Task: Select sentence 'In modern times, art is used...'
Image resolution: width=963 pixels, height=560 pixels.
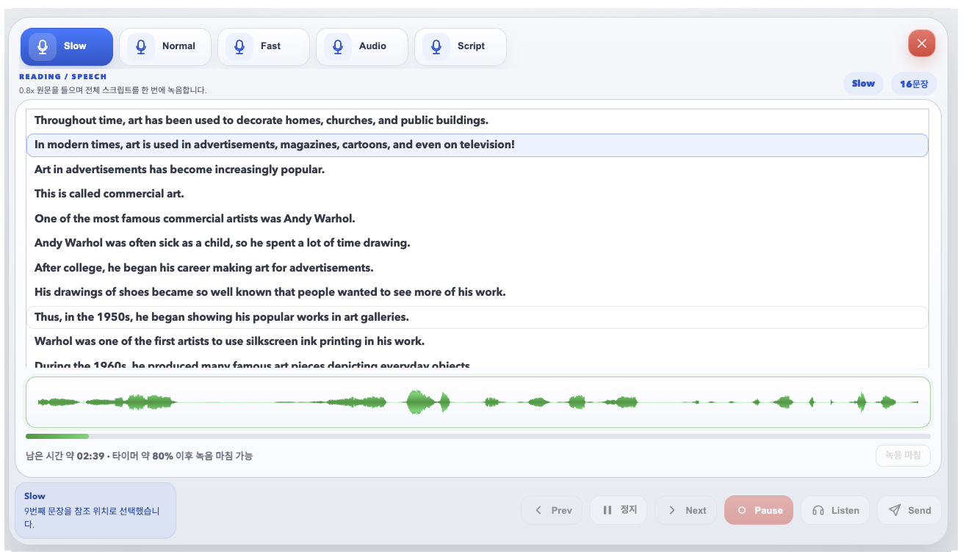Action: (x=477, y=145)
